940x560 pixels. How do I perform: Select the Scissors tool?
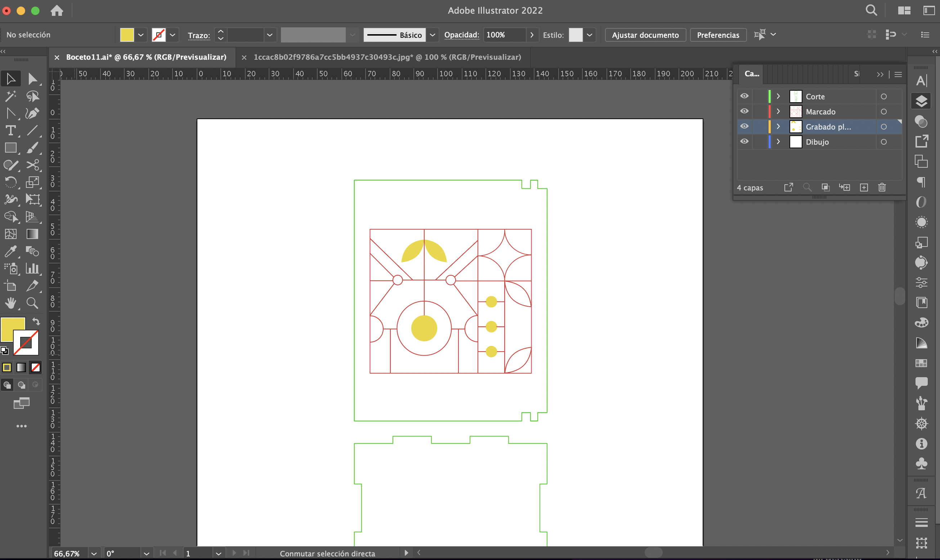[32, 165]
